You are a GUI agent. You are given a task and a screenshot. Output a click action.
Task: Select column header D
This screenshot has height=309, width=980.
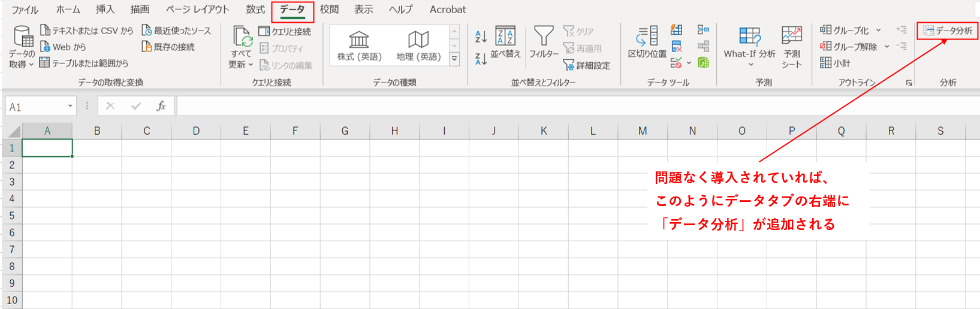pos(196,131)
